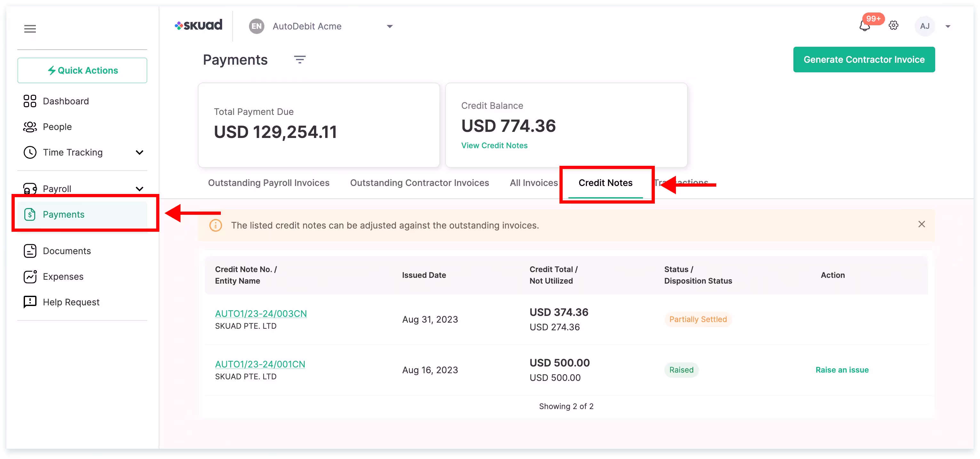Open the AJ profile dropdown arrow
This screenshot has width=980, height=459.
point(948,26)
